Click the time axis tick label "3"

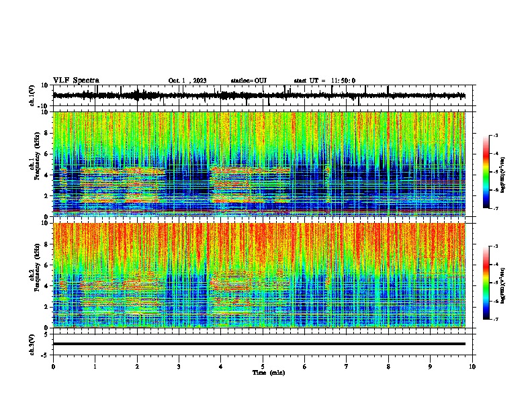coord(179,367)
